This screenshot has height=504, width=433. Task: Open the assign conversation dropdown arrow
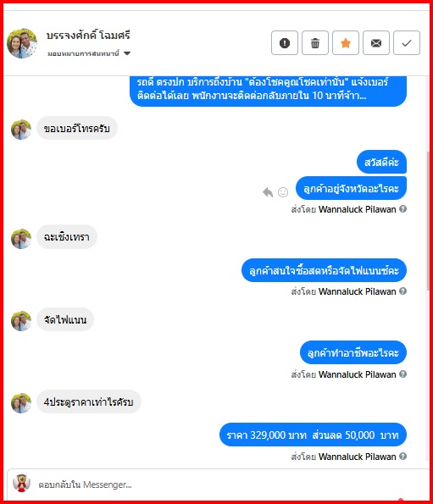tap(127, 53)
